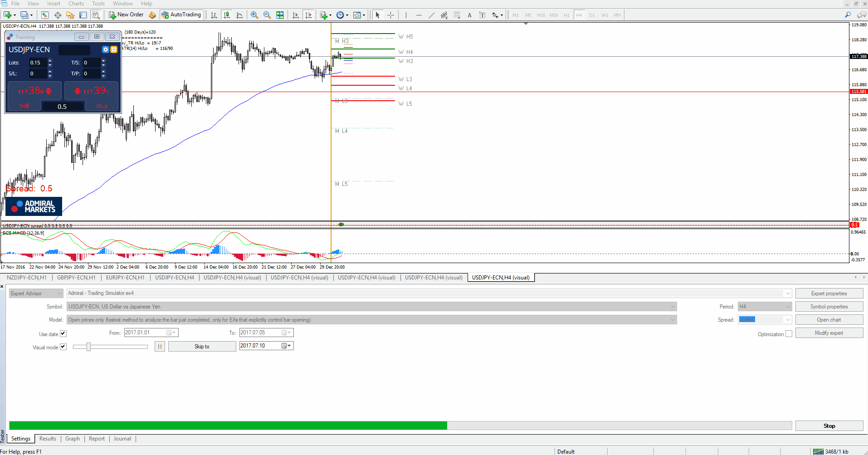Viewport: 868px width, 455px height.
Task: Open the Period dropdown
Action: point(788,307)
